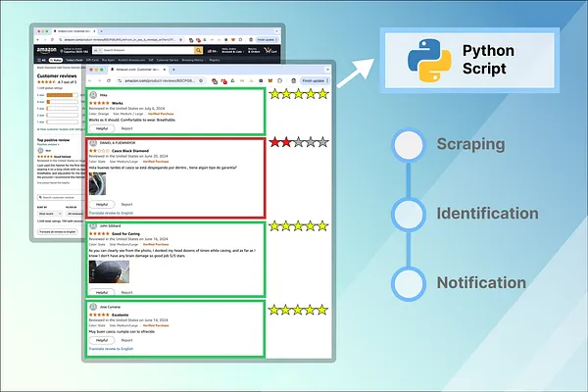Viewport: 588px width, 392px height.
Task: Open the language flag selector in Amazon header
Action: (x=212, y=51)
